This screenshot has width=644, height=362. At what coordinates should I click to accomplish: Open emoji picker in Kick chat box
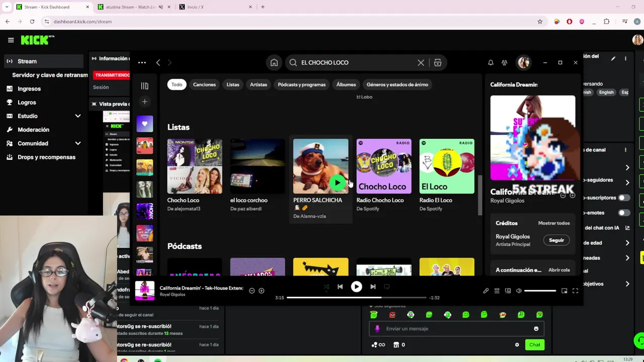click(x=536, y=329)
